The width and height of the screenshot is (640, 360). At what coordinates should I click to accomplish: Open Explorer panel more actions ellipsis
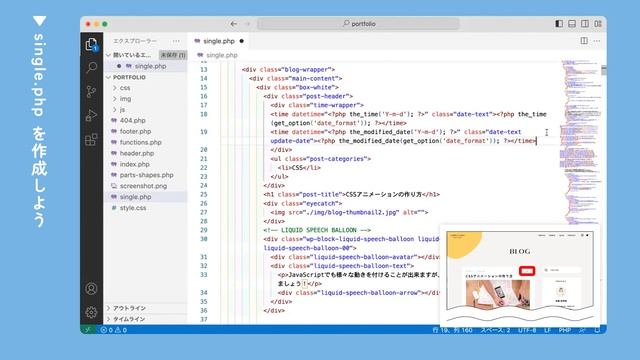(176, 41)
